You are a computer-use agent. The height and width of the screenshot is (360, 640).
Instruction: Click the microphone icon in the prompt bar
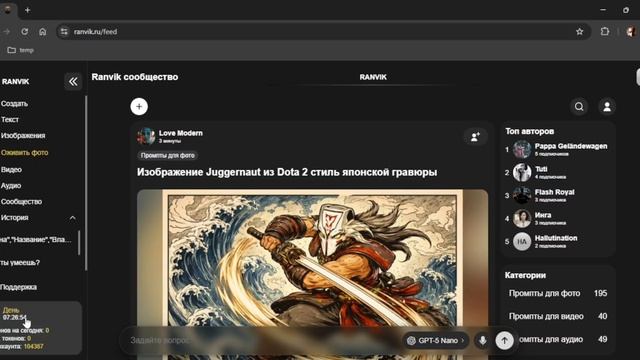(482, 340)
